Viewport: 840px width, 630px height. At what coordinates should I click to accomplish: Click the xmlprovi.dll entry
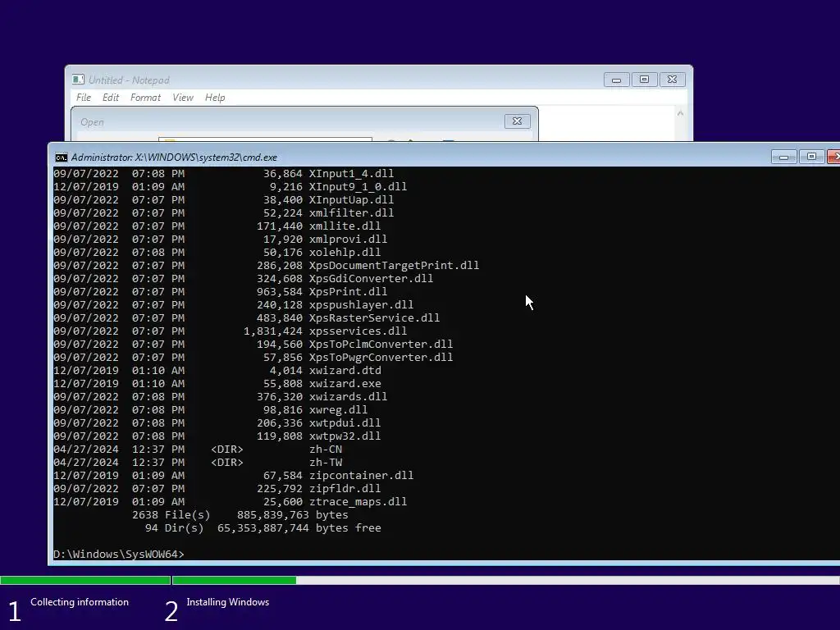(348, 239)
